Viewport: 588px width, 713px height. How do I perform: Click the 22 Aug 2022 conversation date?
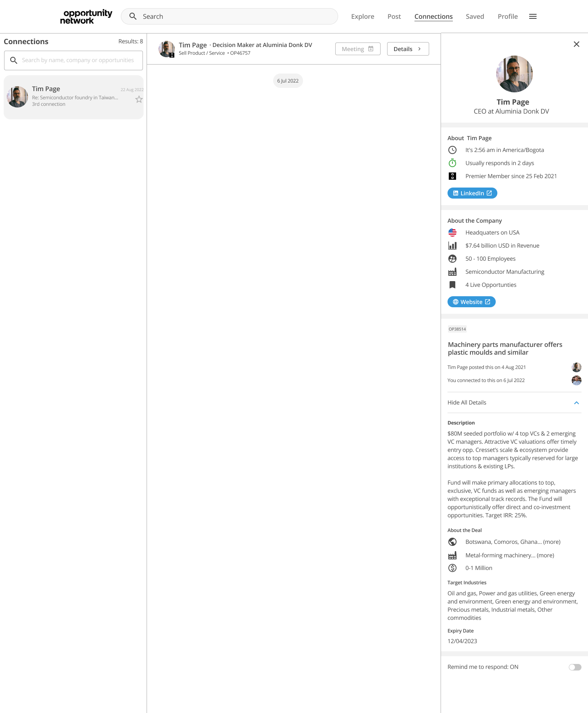coord(132,89)
